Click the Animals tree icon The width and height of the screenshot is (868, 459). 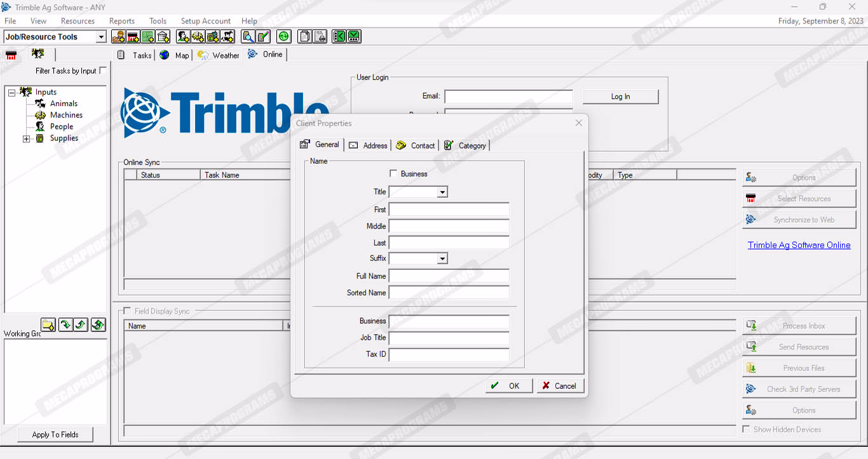pyautogui.click(x=40, y=103)
